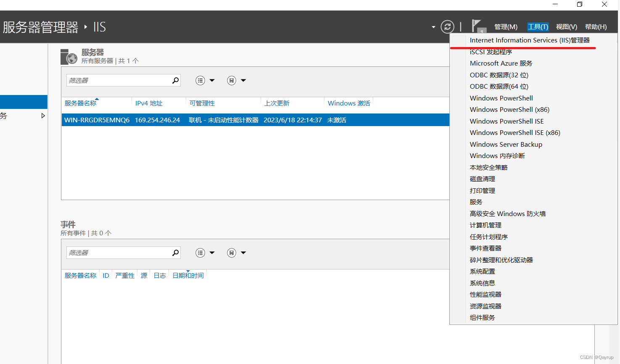
Task: Sort servers by Windows 激活 column
Action: point(349,103)
